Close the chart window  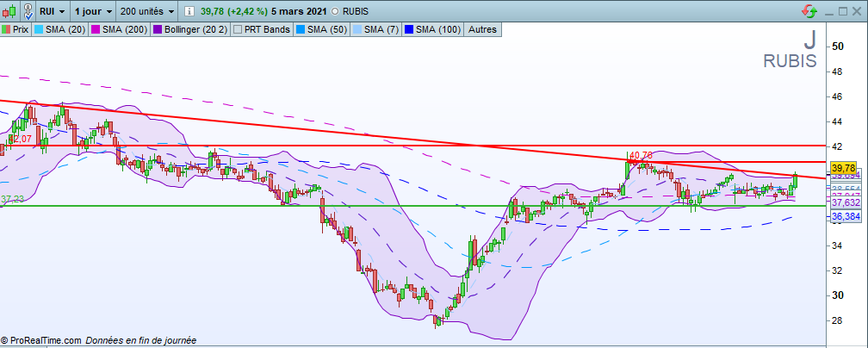pyautogui.click(x=858, y=11)
